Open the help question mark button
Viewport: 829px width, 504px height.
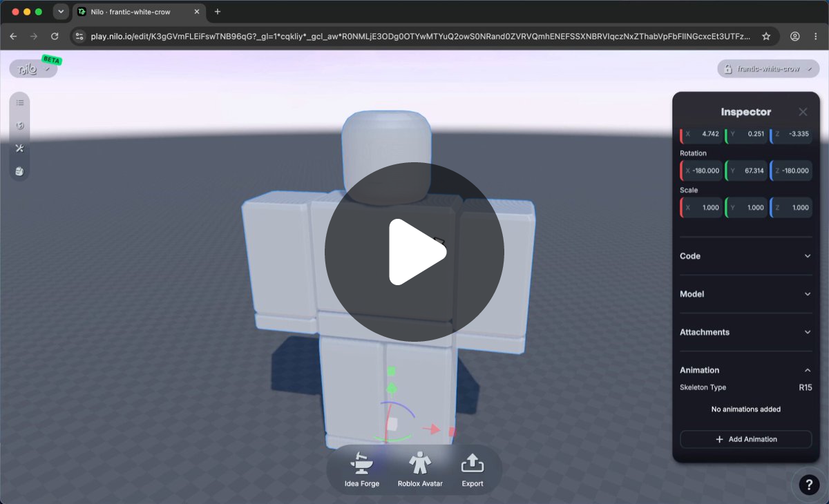[809, 485]
